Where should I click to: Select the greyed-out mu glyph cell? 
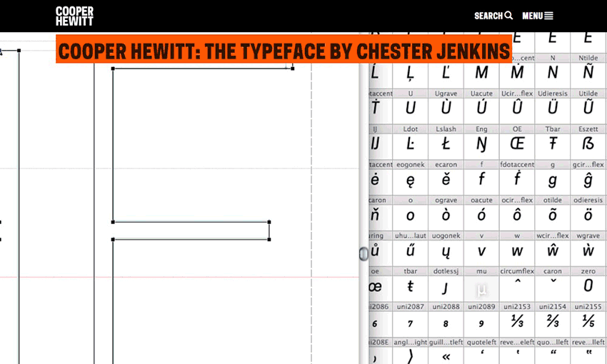point(481,285)
